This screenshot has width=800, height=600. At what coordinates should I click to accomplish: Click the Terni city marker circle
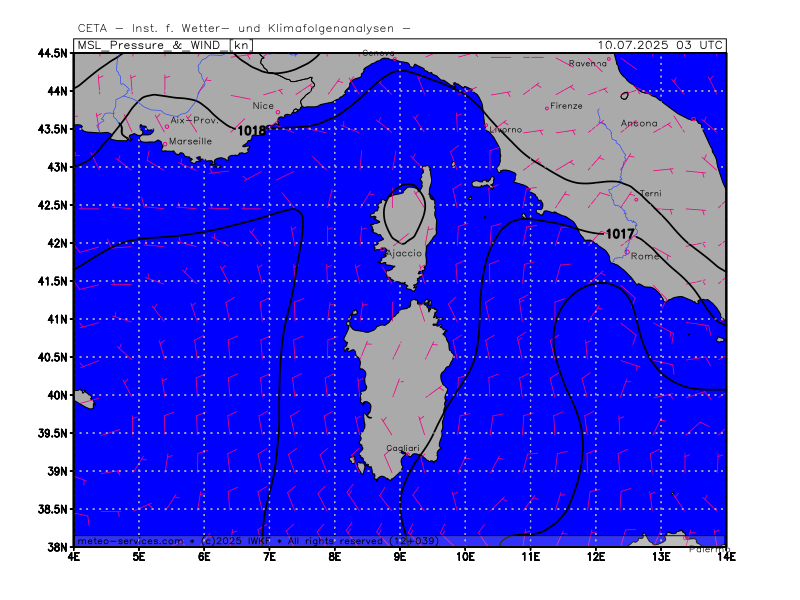[x=636, y=199]
